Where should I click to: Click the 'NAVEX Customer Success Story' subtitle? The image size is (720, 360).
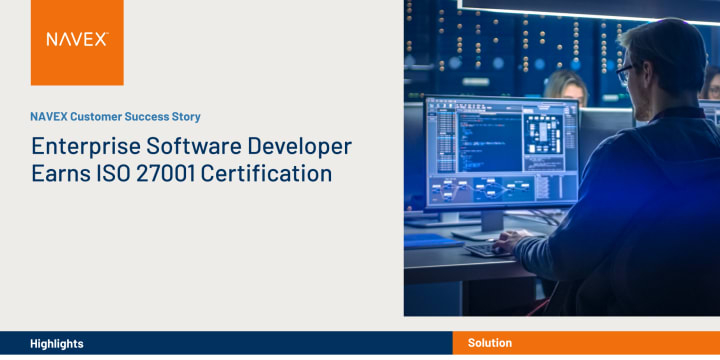[115, 117]
